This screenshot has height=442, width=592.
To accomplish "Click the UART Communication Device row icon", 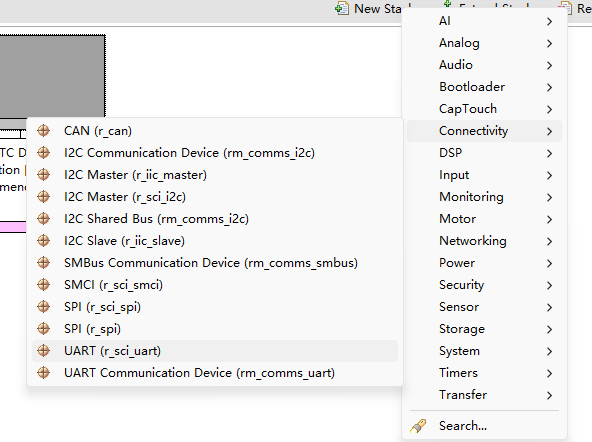I will click(x=43, y=373).
